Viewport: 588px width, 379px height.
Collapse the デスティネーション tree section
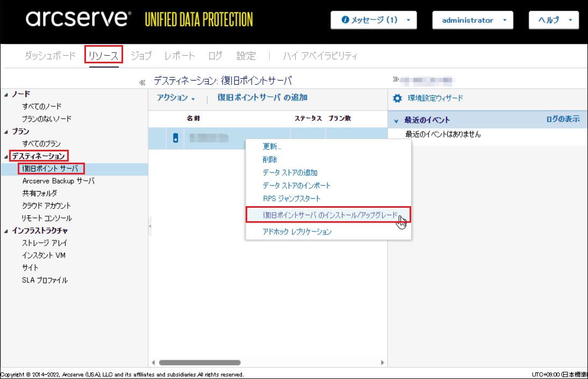pos(6,157)
